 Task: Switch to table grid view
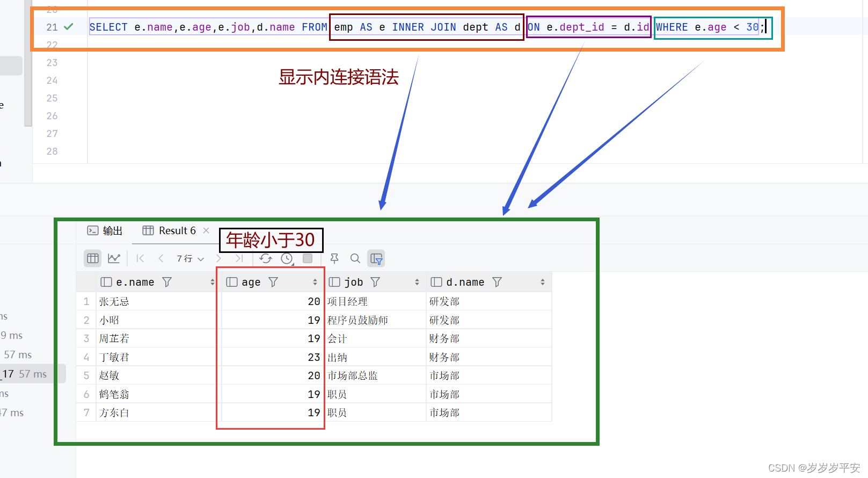click(93, 258)
